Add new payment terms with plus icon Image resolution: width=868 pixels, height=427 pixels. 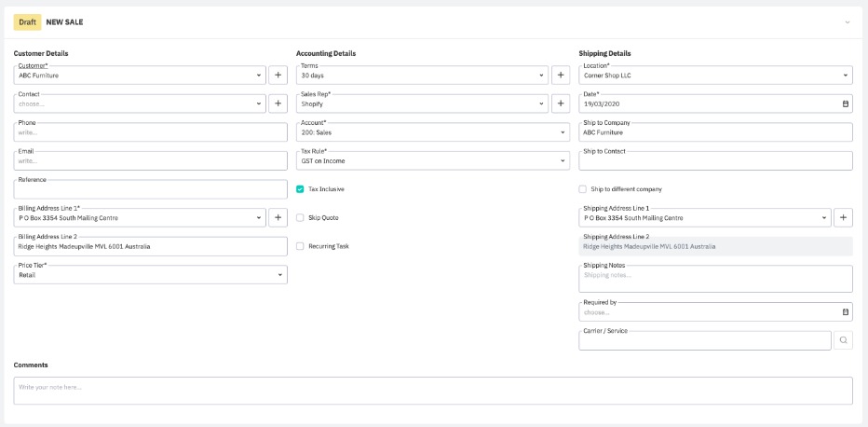click(x=561, y=76)
